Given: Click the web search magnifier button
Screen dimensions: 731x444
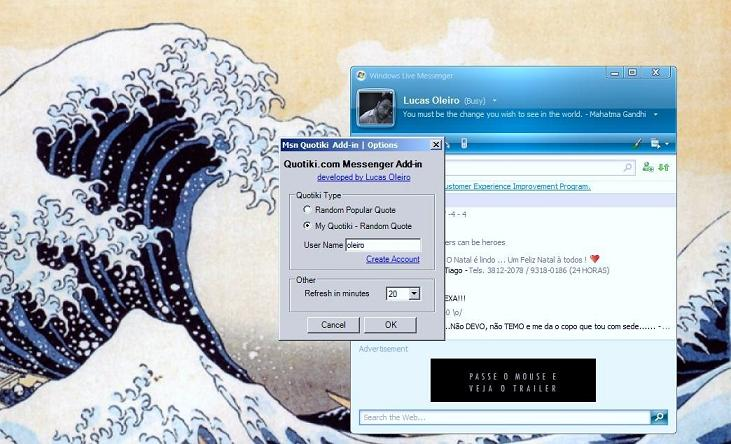Looking at the screenshot, I should (659, 417).
